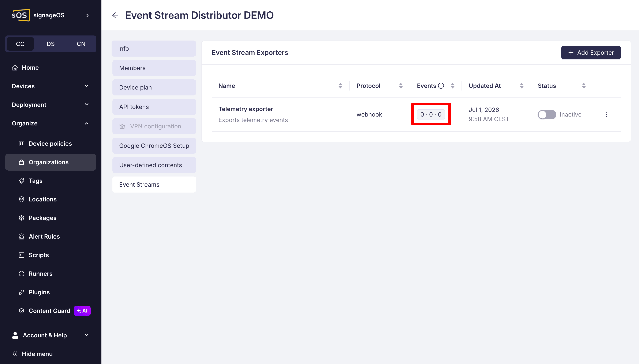Open Device policies page
Viewport: 639px width, 364px height.
pos(51,144)
